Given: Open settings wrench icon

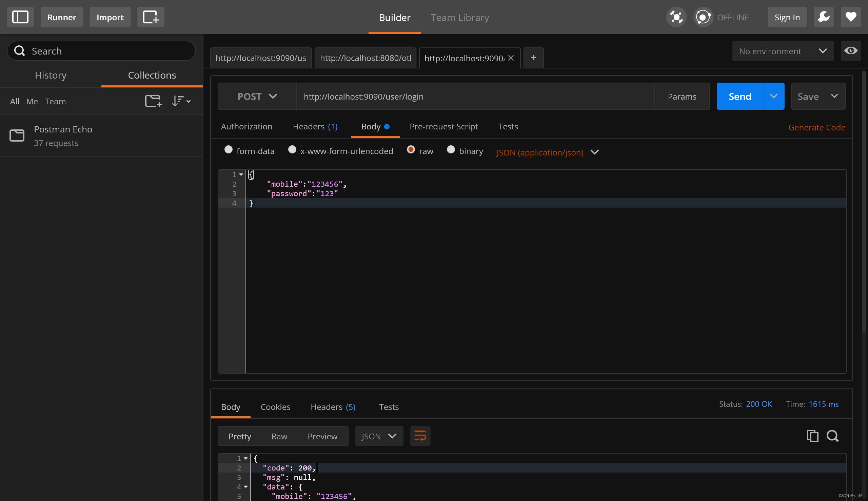Looking at the screenshot, I should coord(823,17).
